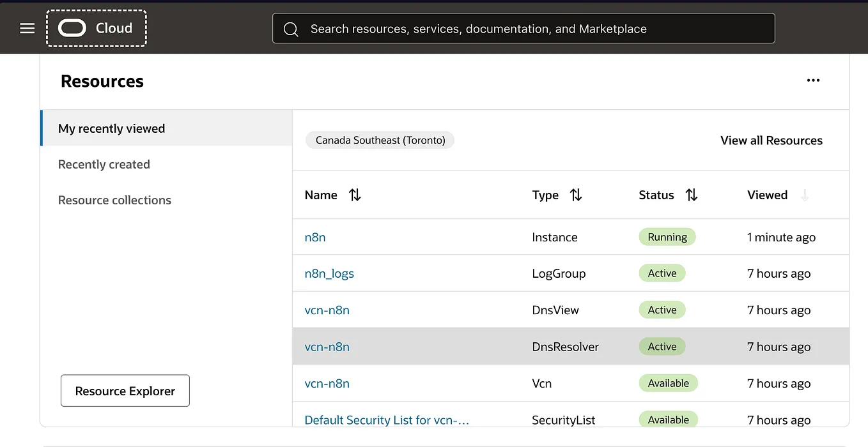Open the Resources overflow ellipsis menu
Image resolution: width=868 pixels, height=447 pixels.
(813, 80)
